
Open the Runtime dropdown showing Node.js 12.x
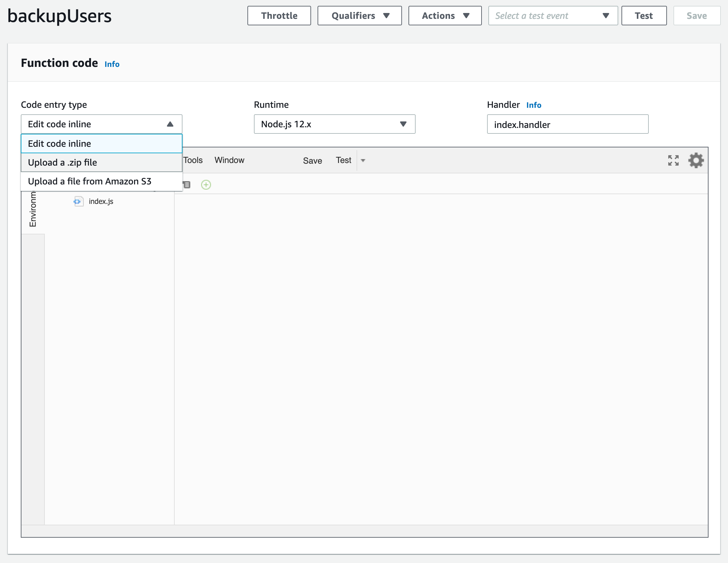(335, 124)
